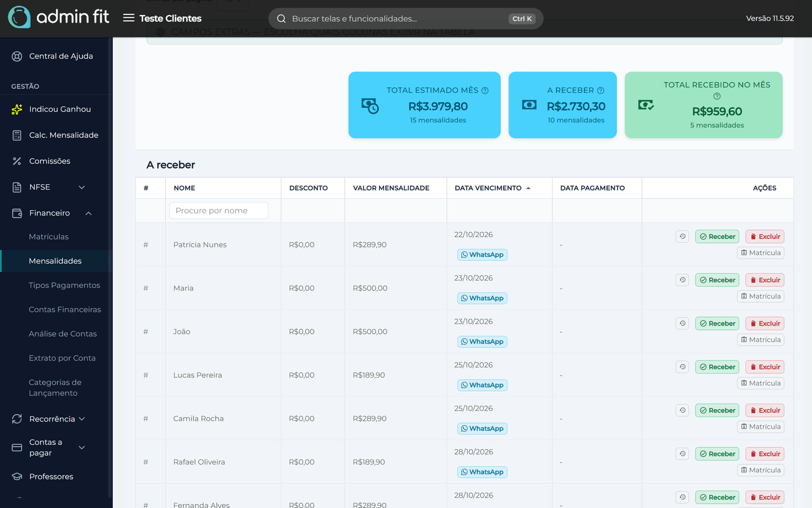Select Mensalidades in the sidebar
The width and height of the screenshot is (812, 508).
55,261
